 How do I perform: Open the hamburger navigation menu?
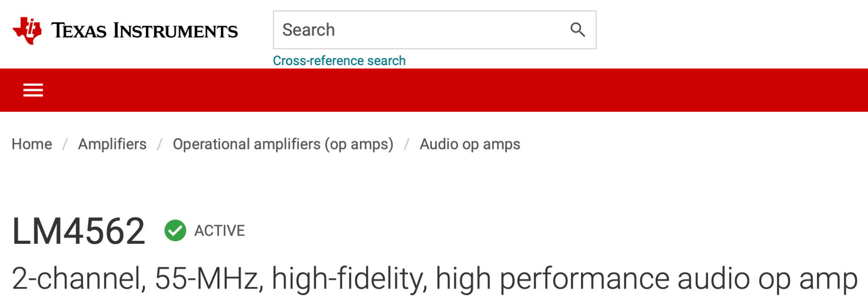coord(33,90)
